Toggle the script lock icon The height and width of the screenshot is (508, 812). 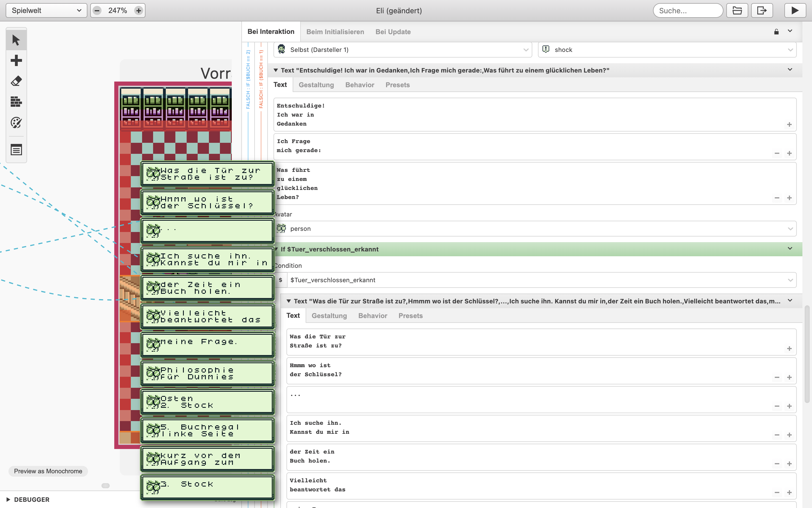[776, 32]
